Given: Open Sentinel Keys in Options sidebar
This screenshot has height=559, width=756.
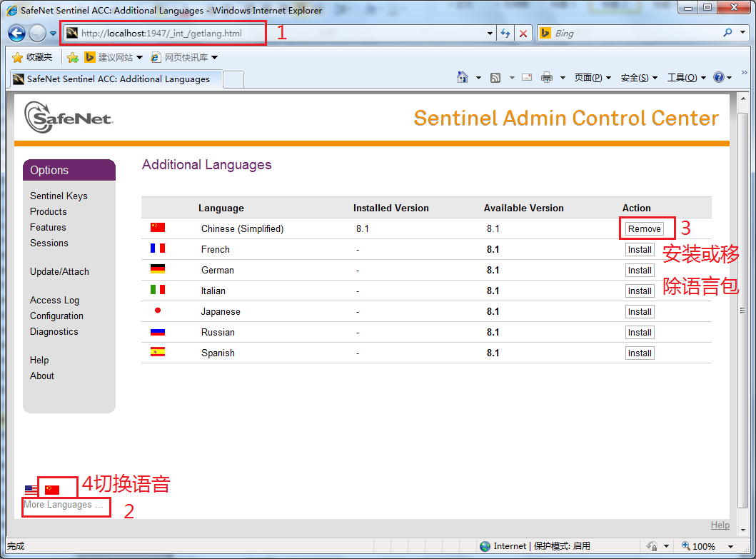Looking at the screenshot, I should click(x=59, y=196).
